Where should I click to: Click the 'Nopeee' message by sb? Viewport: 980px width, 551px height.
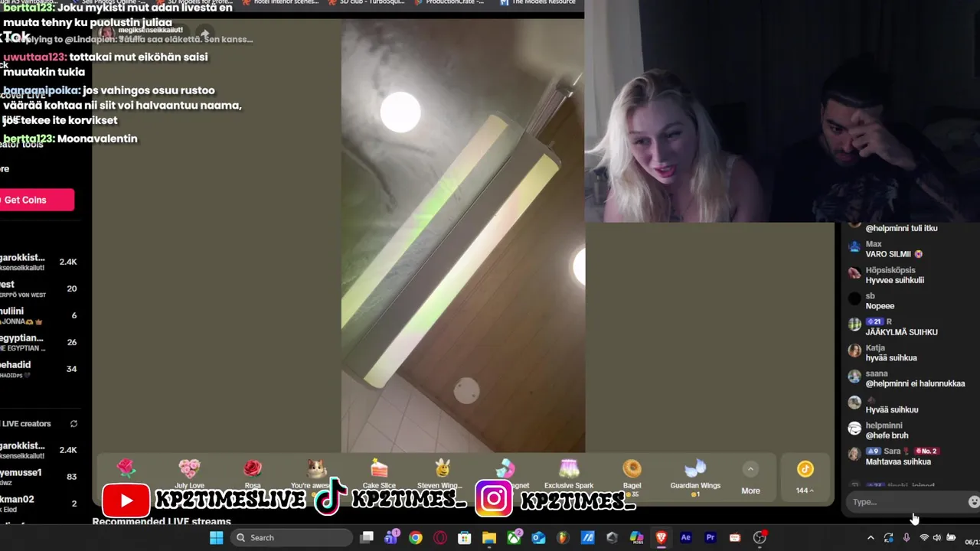tap(880, 306)
